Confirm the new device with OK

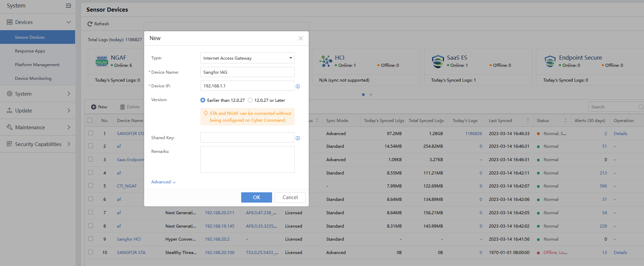(x=256, y=197)
